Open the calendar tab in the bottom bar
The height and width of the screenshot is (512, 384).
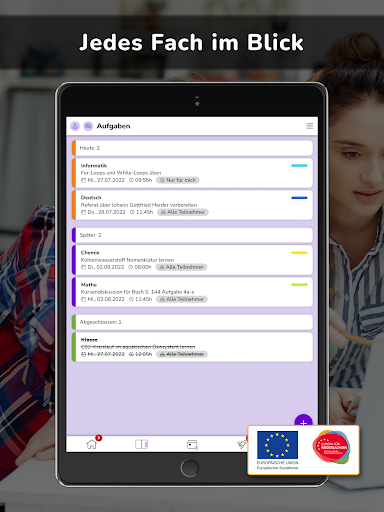[x=192, y=445]
